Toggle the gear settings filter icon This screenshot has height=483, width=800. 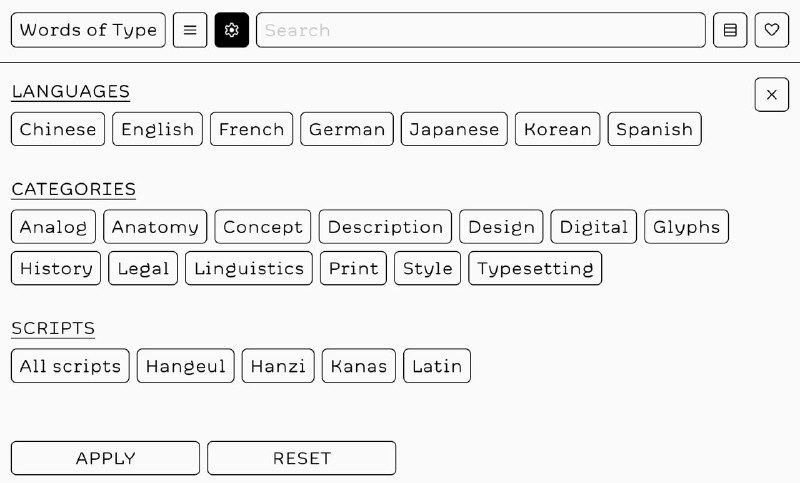click(x=232, y=30)
